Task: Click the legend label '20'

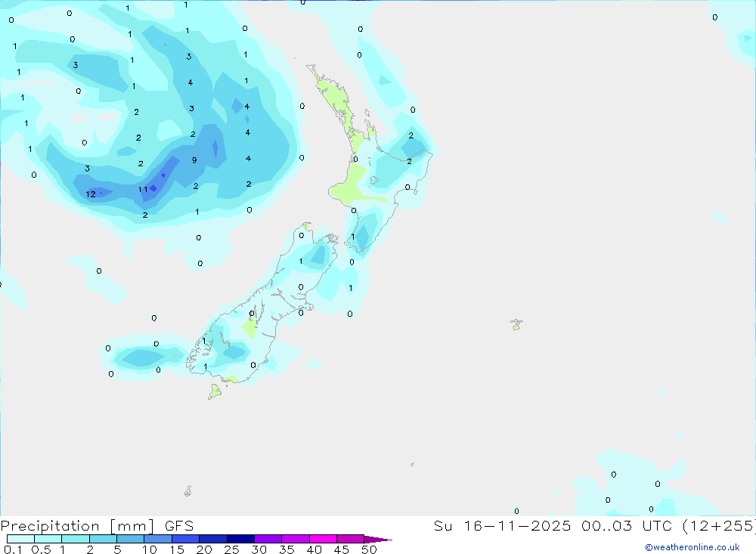Action: click(x=204, y=549)
